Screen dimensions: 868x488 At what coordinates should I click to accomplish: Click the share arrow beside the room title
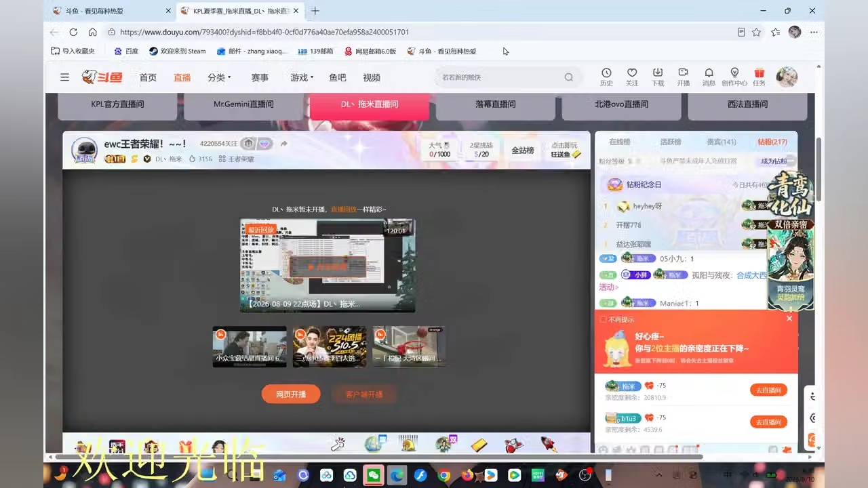(x=284, y=144)
